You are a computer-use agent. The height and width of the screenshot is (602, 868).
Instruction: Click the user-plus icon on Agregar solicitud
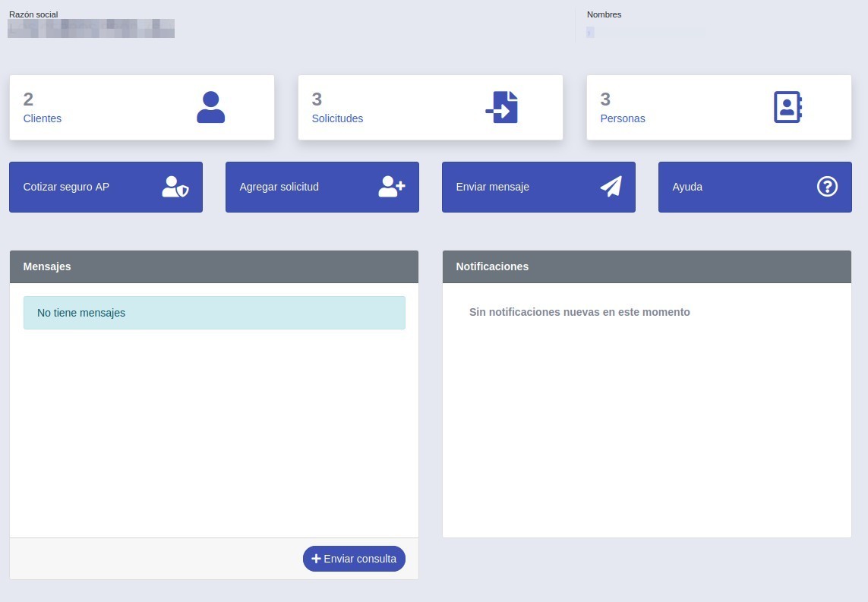[x=392, y=187]
